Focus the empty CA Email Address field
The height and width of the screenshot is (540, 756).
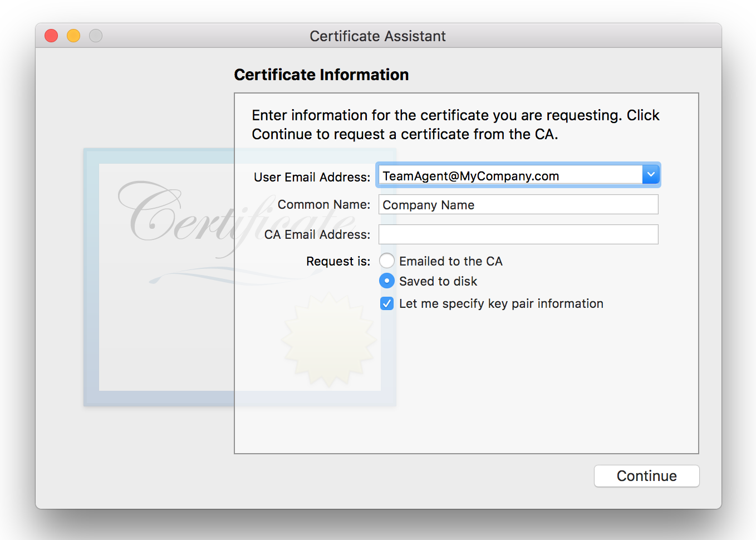tap(518, 234)
